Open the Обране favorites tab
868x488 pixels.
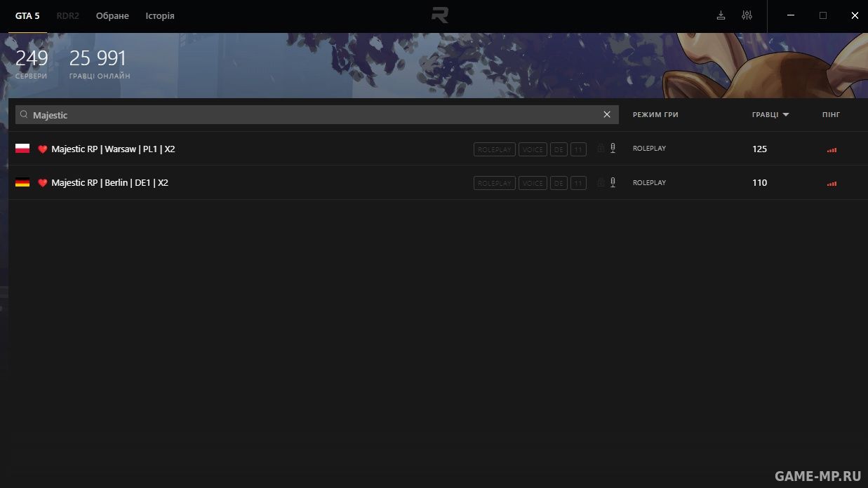[x=112, y=15]
